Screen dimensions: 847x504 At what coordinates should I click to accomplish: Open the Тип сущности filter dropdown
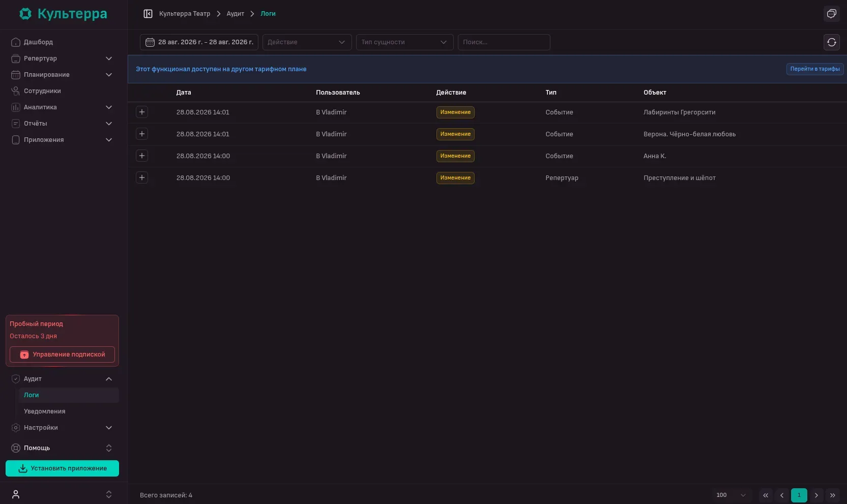[x=404, y=42]
